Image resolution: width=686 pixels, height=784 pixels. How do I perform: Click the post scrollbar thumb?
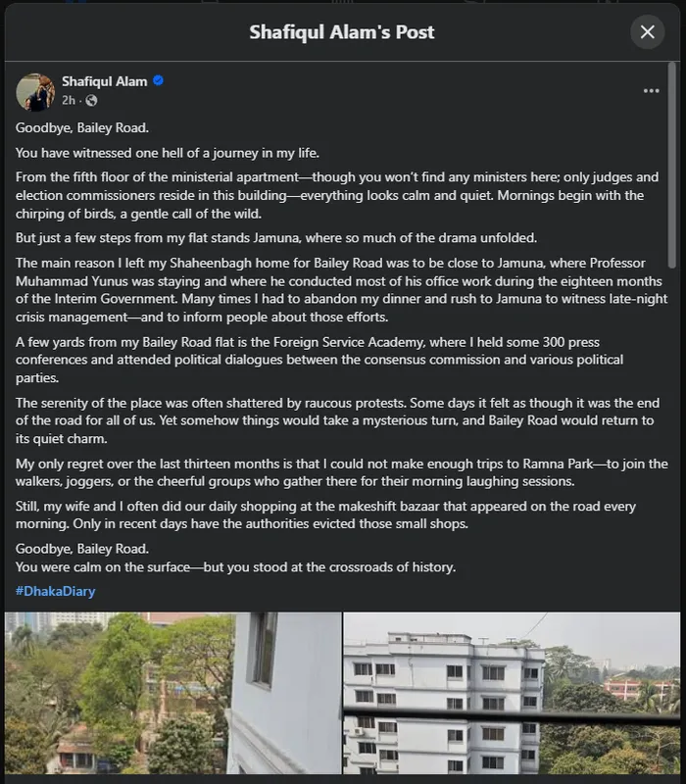click(672, 167)
